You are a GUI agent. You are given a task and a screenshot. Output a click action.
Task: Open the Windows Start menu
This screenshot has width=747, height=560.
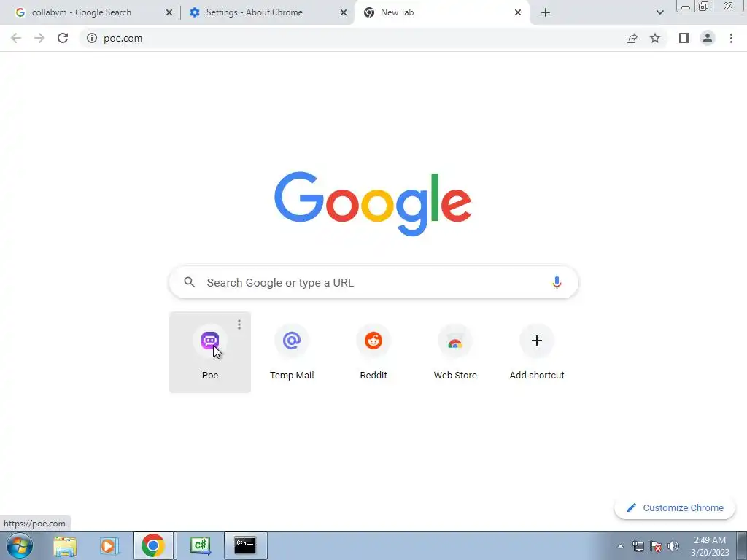pos(20,545)
